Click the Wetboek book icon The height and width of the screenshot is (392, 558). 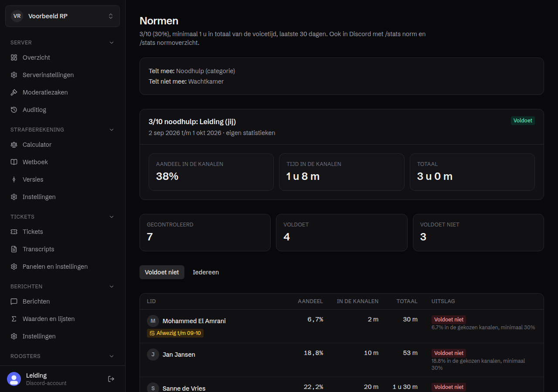coord(14,162)
